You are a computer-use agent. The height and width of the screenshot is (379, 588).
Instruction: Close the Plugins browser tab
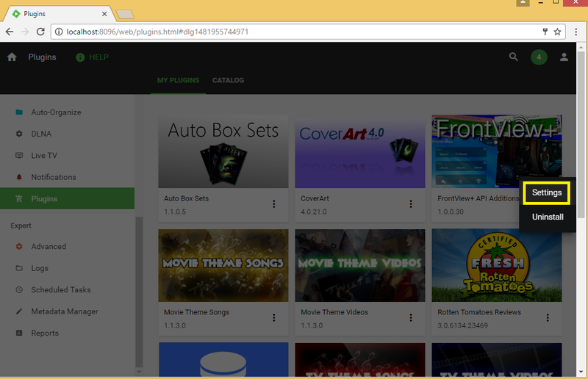[104, 14]
